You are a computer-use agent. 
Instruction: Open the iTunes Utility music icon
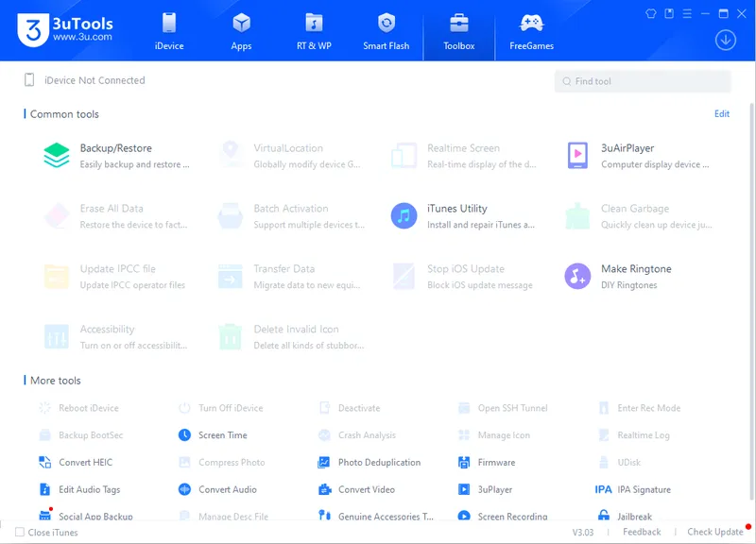click(x=404, y=216)
